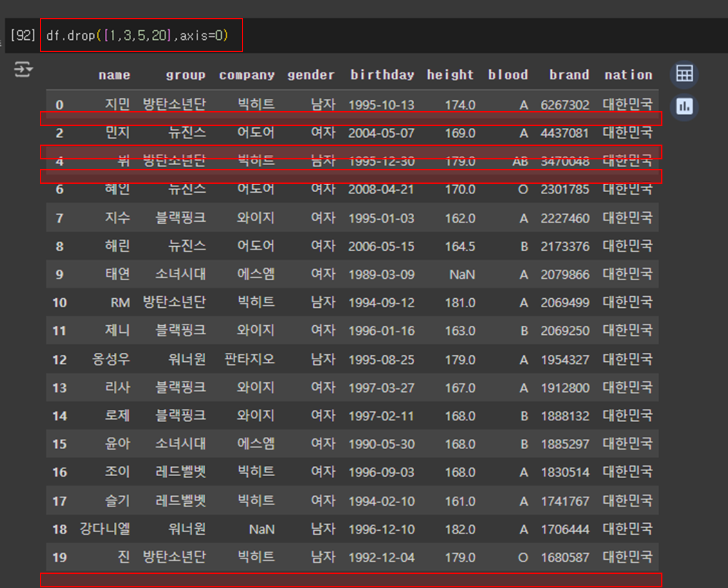This screenshot has height=588, width=728.
Task: Click the birthday value 1989-03-09
Action: click(381, 275)
